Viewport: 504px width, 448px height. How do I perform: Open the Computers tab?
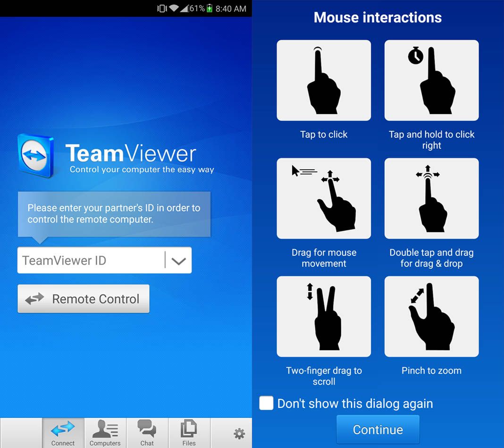[105, 433]
